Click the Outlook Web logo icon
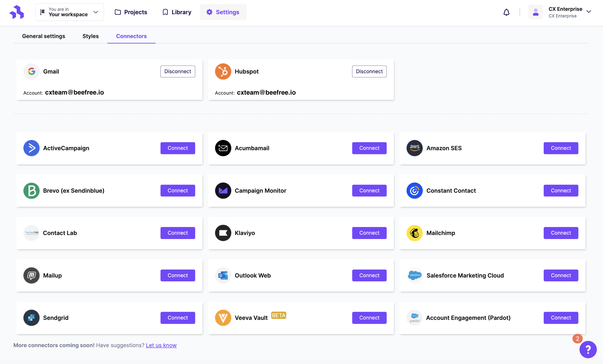 pyautogui.click(x=223, y=275)
